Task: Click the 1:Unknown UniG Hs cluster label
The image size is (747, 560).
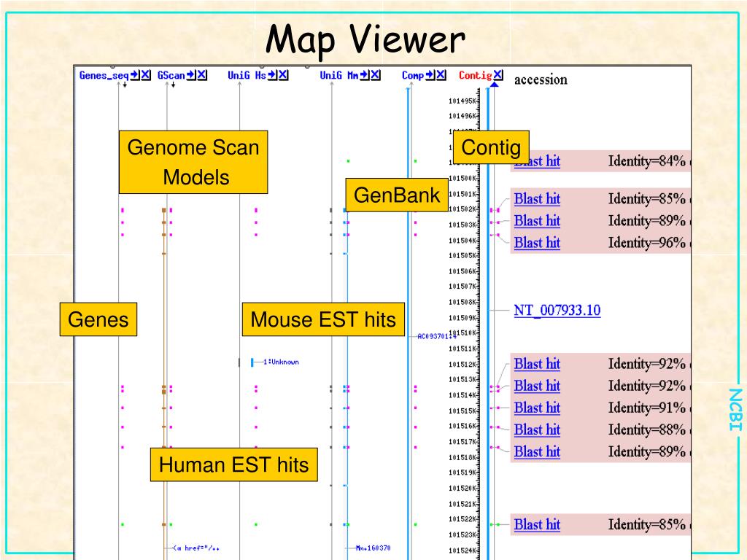Action: click(x=281, y=362)
